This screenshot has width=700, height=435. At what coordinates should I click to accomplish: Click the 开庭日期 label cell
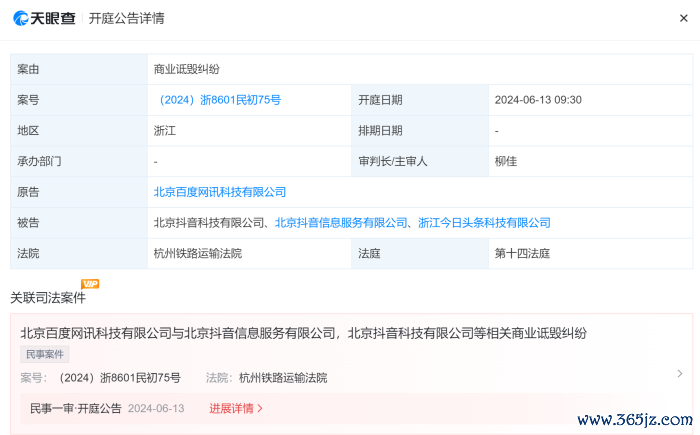tap(420, 100)
